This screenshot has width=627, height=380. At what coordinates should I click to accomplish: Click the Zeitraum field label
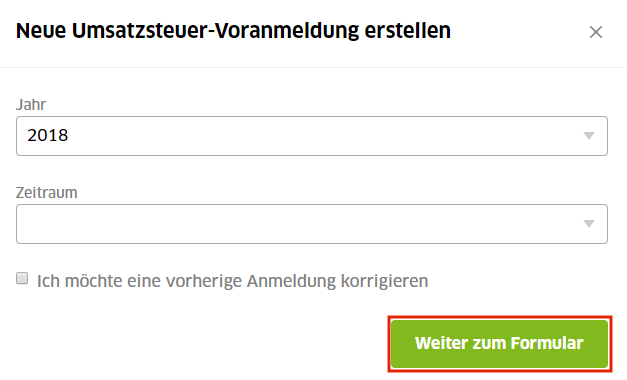tap(46, 192)
